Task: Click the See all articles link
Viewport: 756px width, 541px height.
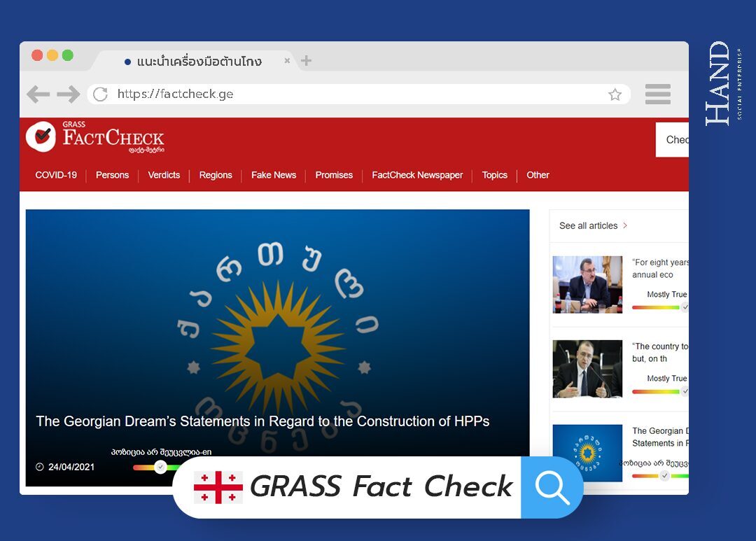Action: tap(588, 225)
